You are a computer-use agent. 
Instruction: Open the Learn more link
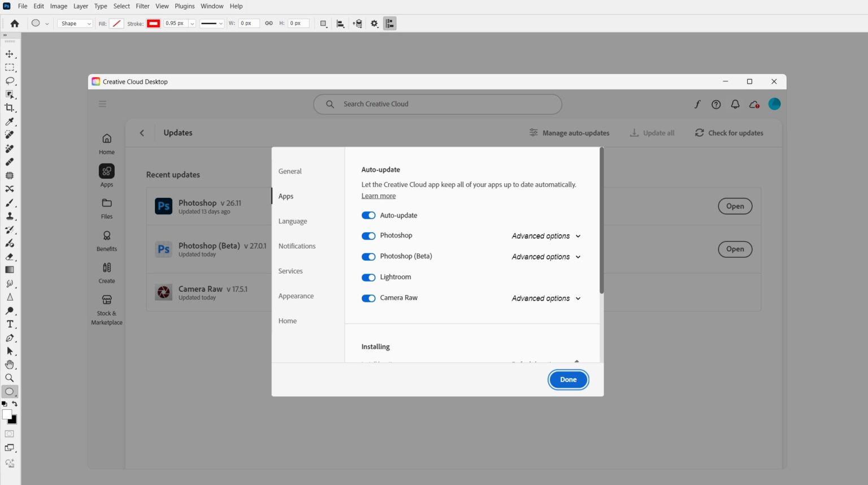(379, 196)
